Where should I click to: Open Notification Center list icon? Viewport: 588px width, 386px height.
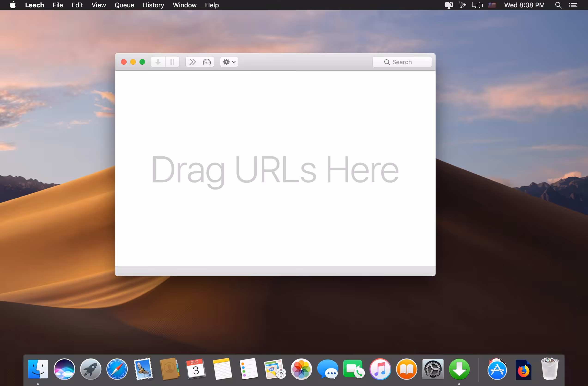tap(573, 5)
